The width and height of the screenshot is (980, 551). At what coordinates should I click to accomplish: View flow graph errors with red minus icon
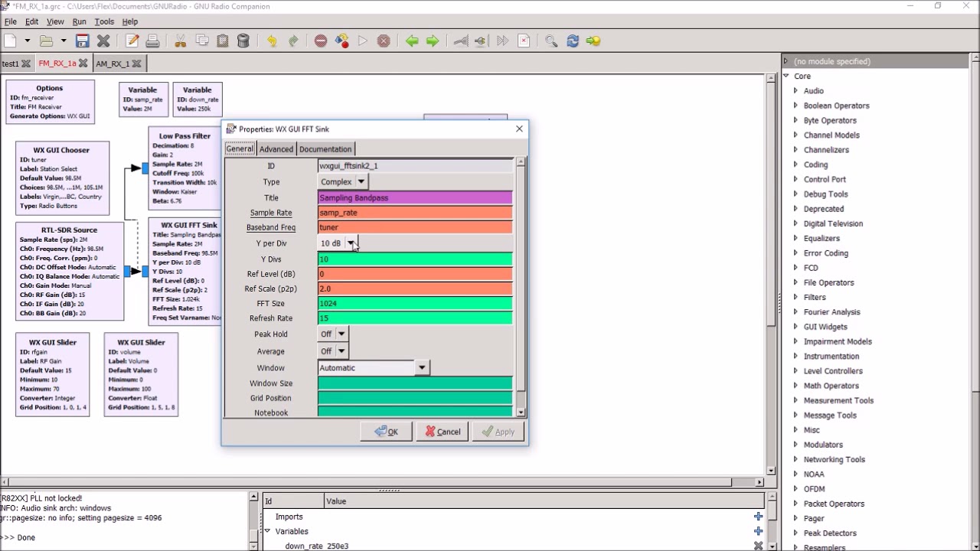tap(321, 41)
